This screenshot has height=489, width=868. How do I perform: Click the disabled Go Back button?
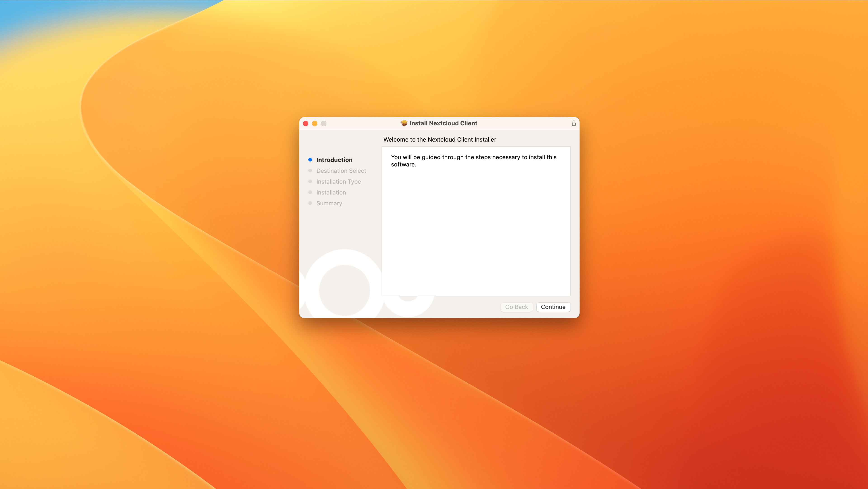coord(516,307)
